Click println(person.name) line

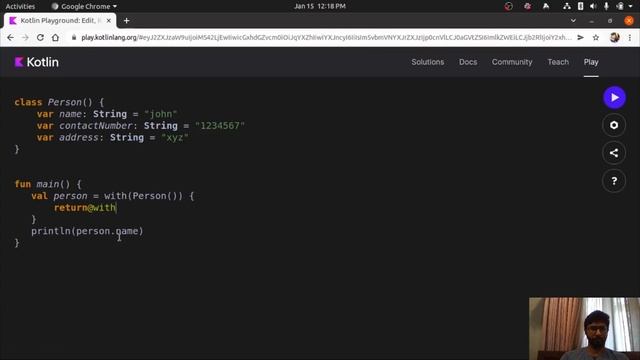click(x=87, y=231)
